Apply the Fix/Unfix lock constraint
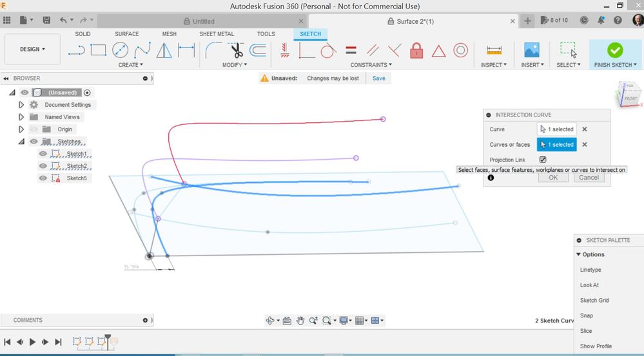644x356 pixels. pos(416,50)
